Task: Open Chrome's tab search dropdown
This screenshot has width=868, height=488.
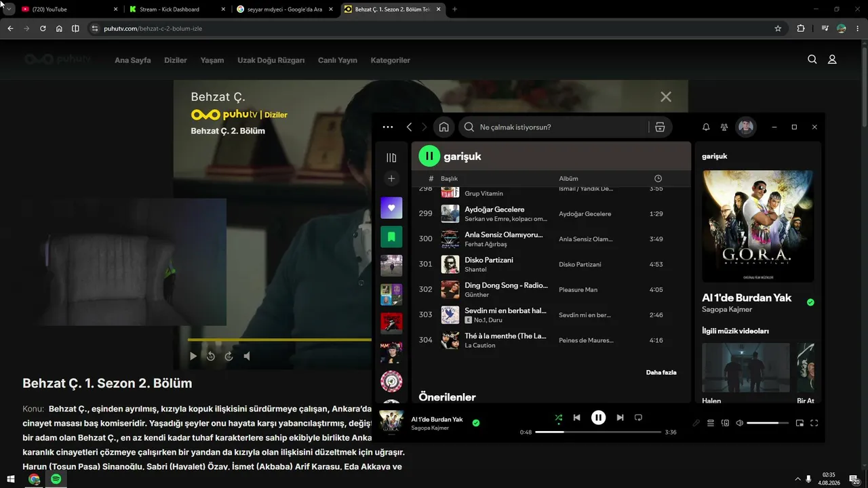Action: [9, 9]
